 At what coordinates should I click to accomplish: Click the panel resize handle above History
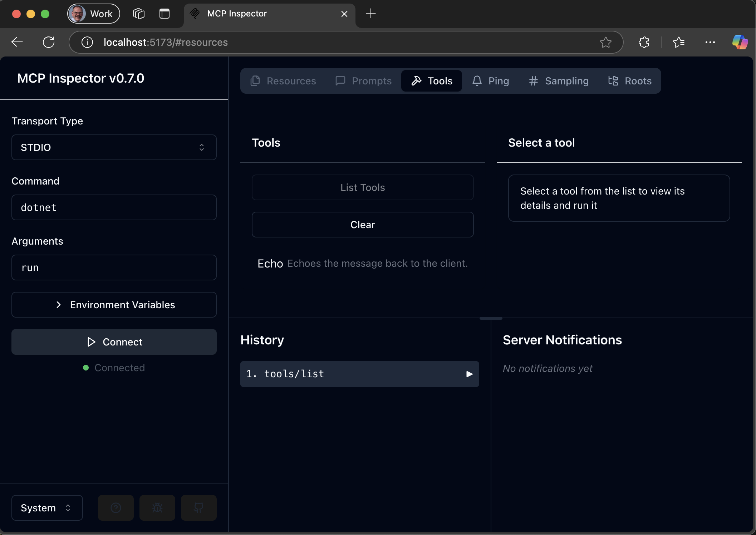[x=491, y=318]
